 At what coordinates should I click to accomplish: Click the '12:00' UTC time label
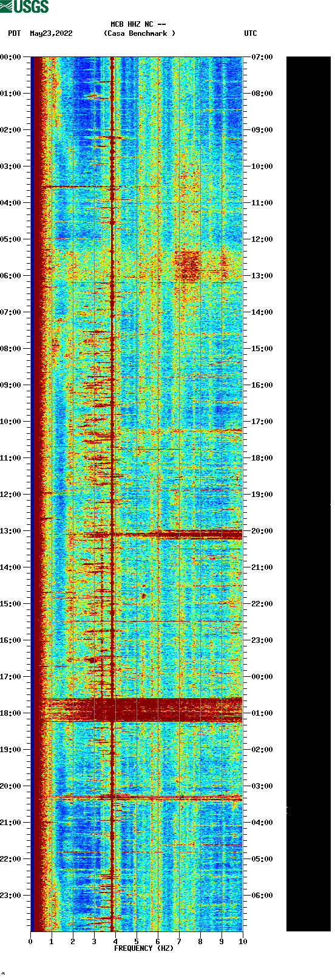pyautogui.click(x=262, y=239)
